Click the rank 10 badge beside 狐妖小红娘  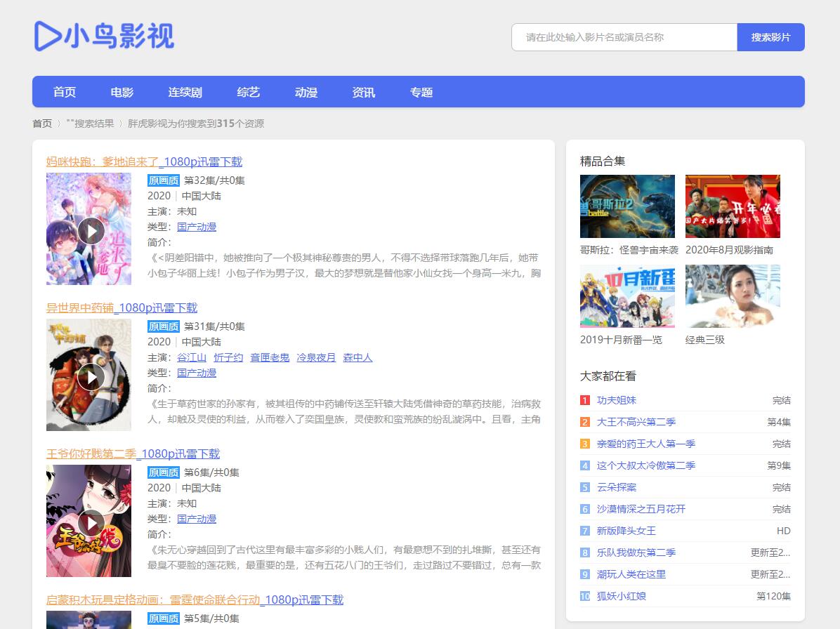585,596
